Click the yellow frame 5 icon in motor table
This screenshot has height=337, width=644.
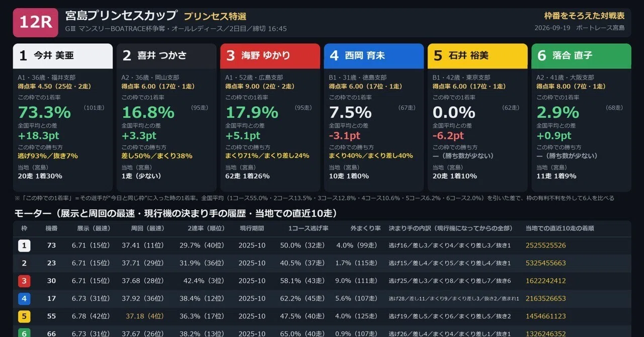[x=24, y=316]
